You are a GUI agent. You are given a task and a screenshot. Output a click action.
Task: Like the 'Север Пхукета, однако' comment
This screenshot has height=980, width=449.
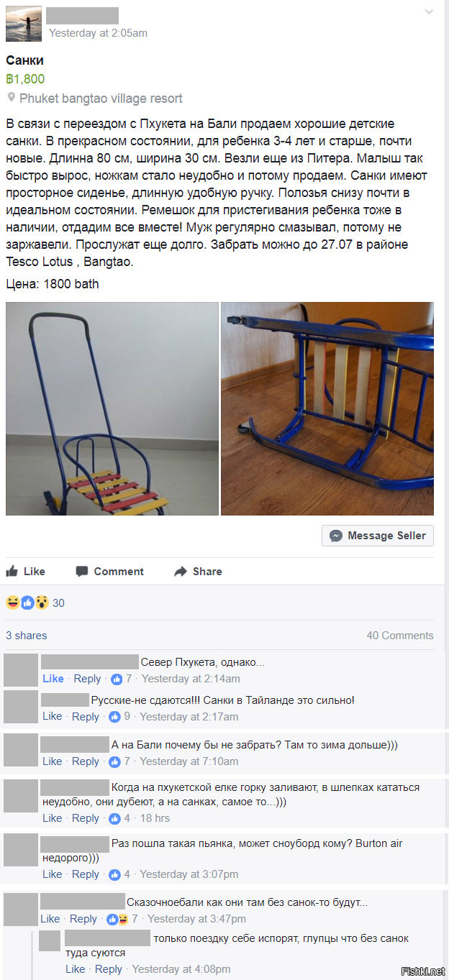(53, 679)
